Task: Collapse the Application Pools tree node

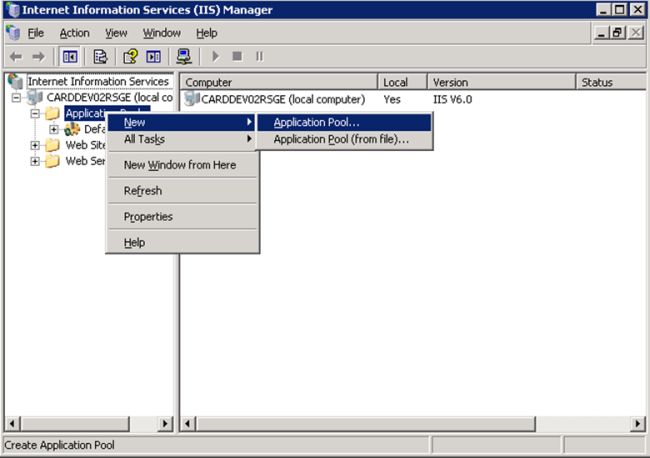Action: coord(35,114)
